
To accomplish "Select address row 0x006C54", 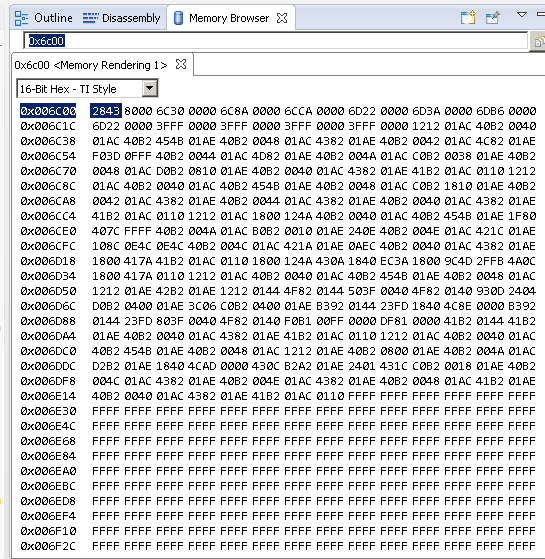I will [48, 156].
